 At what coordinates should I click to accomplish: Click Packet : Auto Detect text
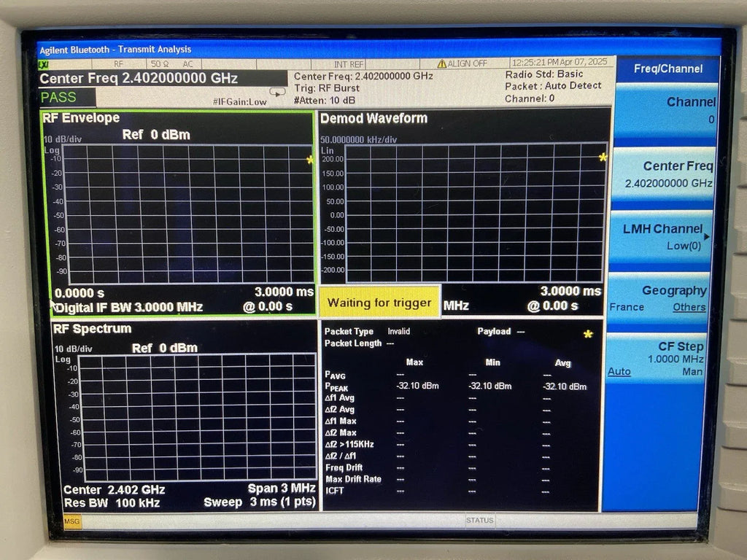click(553, 86)
